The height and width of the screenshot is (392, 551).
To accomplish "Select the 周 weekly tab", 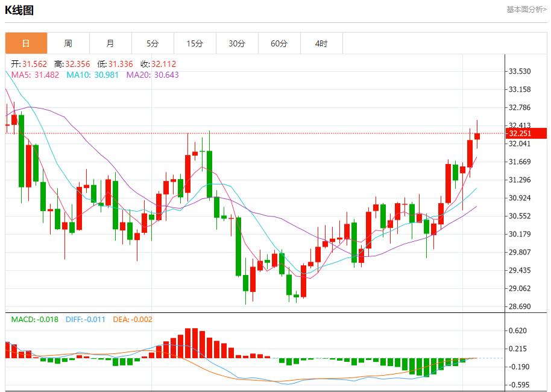I will click(68, 43).
